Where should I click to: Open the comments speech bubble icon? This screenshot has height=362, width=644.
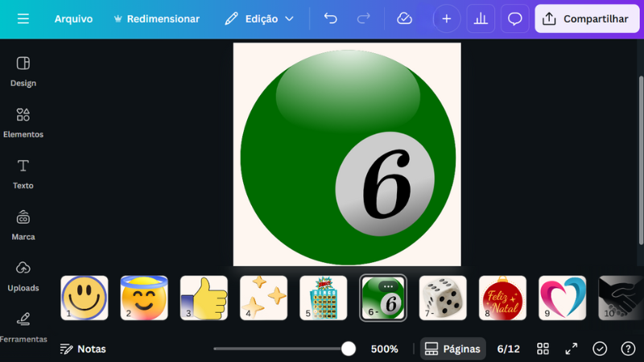pyautogui.click(x=515, y=19)
